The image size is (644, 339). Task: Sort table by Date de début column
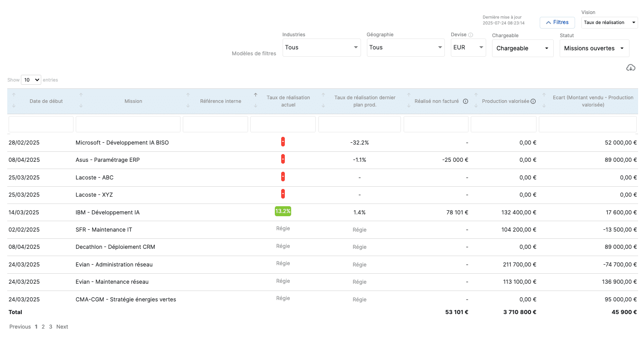14,101
